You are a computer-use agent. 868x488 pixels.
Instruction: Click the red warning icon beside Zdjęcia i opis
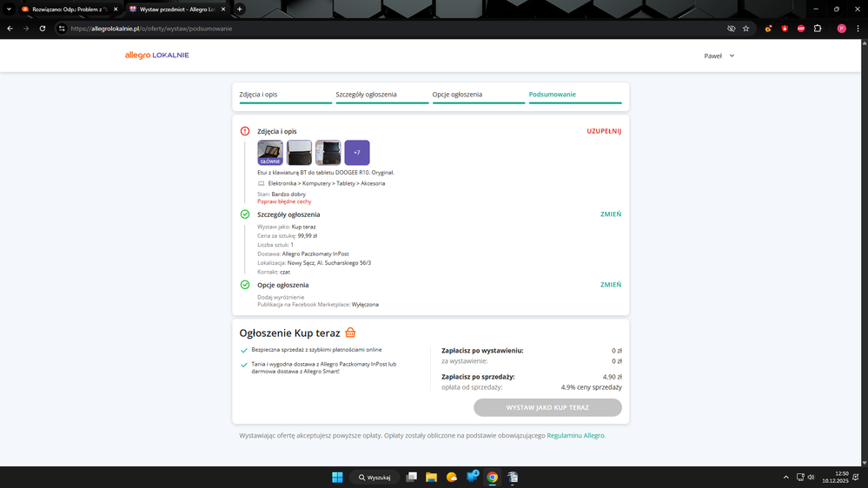[x=245, y=131]
